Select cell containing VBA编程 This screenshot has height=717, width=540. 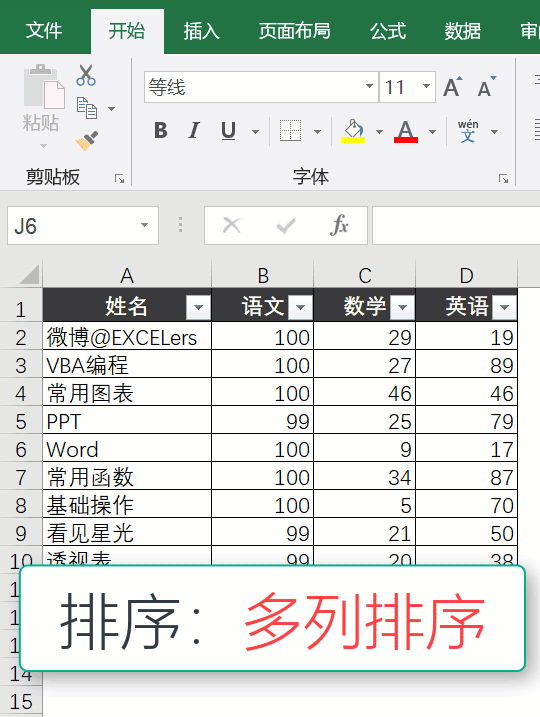coord(127,365)
